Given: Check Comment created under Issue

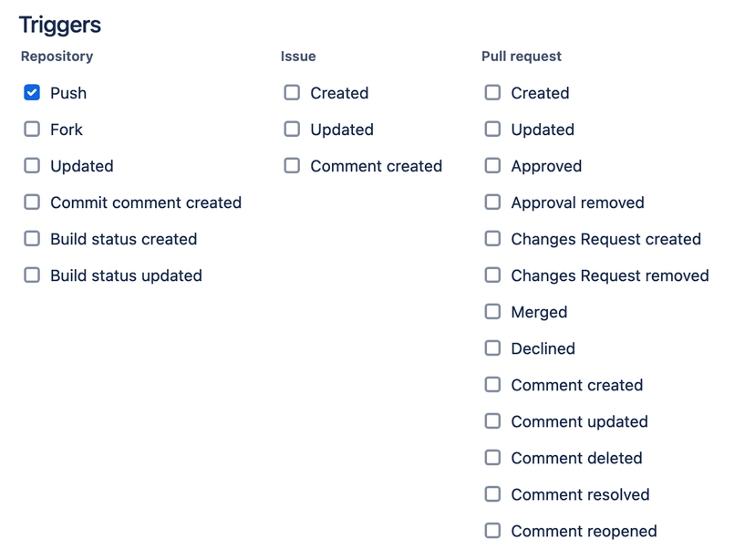Looking at the screenshot, I should point(294,165).
